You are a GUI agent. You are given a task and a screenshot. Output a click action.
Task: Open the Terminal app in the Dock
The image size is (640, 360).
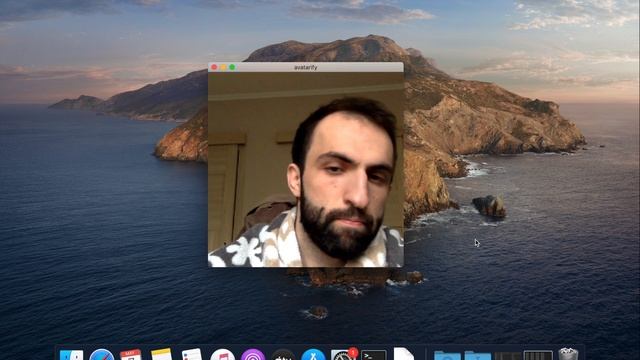tap(374, 355)
